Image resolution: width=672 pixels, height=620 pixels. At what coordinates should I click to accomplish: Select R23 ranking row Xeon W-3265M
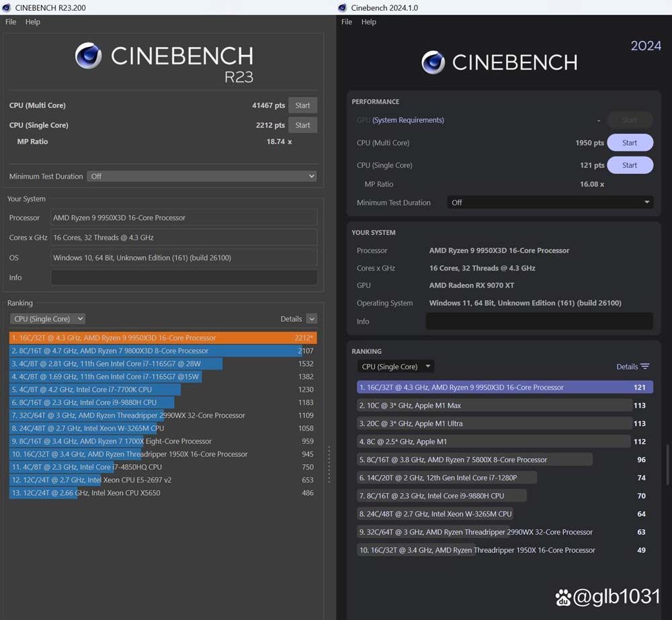pyautogui.click(x=163, y=428)
